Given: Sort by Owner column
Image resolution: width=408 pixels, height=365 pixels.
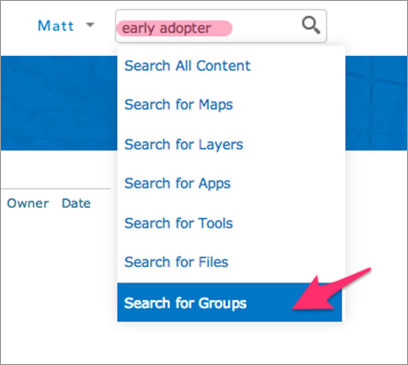Looking at the screenshot, I should click(28, 203).
